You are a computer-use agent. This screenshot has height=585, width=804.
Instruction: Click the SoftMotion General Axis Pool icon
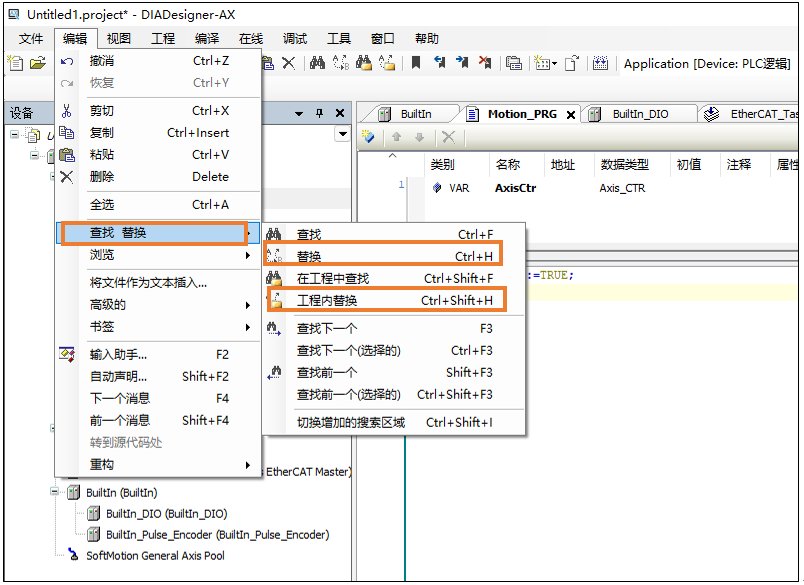74,555
